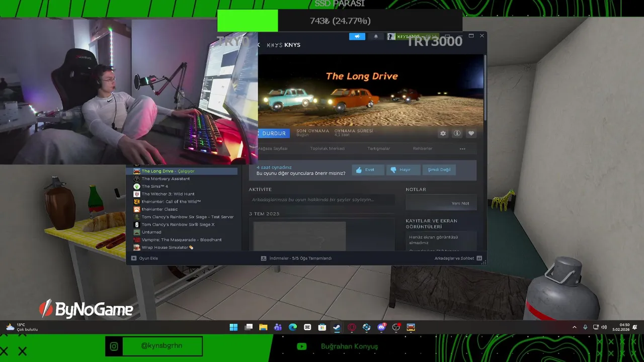Open Steam announcements megaphone icon
The width and height of the screenshot is (644, 362).
357,36
